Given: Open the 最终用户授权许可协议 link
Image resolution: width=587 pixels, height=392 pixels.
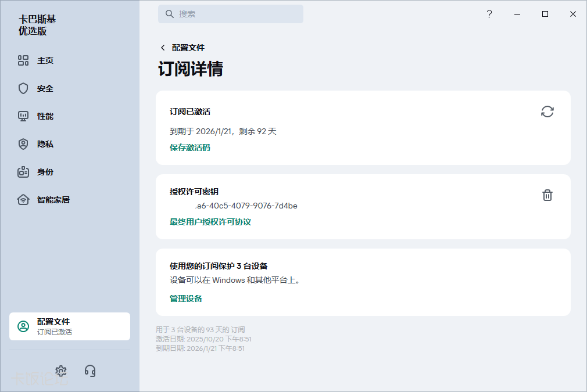Looking at the screenshot, I should click(210, 222).
